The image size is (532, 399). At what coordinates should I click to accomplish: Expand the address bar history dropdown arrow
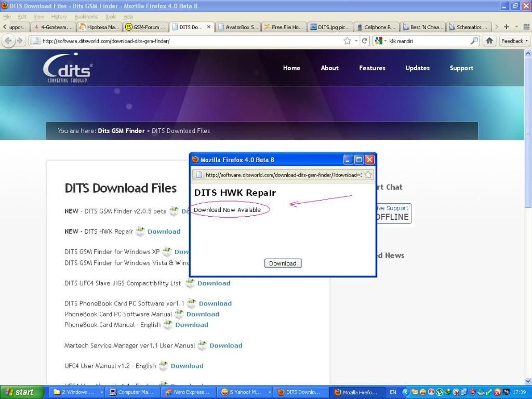point(356,41)
